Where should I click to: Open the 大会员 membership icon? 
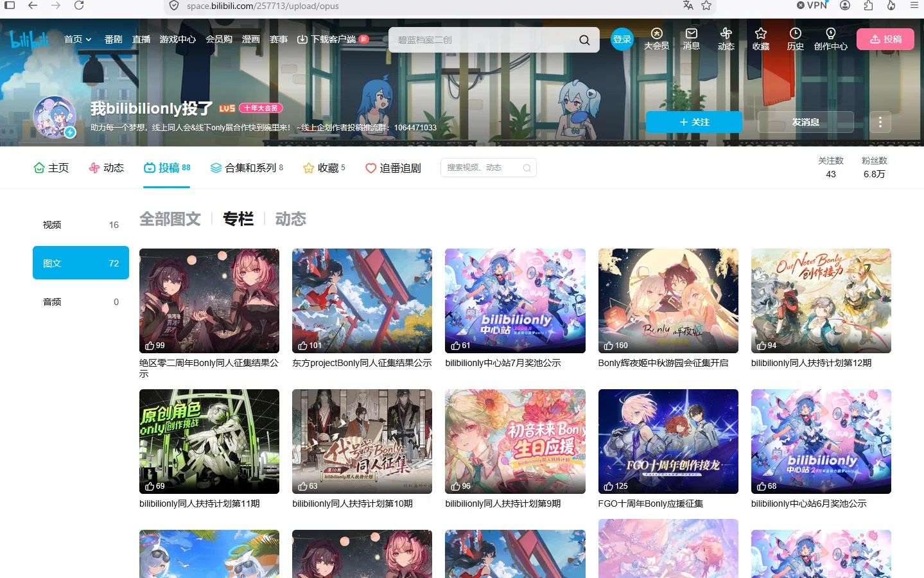[x=656, y=39]
